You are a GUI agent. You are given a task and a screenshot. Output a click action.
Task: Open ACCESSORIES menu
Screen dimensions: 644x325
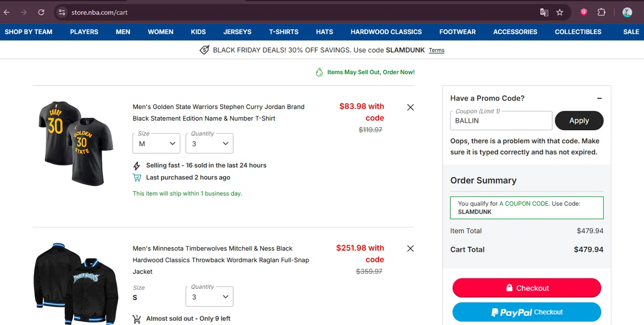(x=515, y=32)
